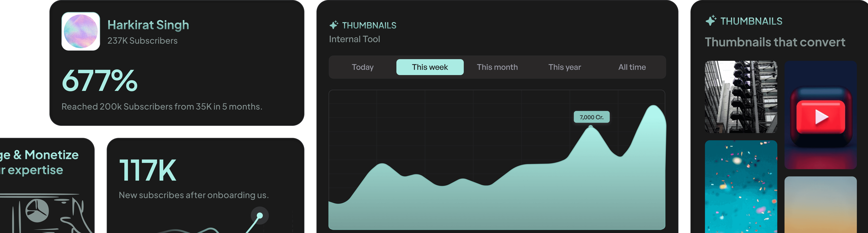Image resolution: width=868 pixels, height=233 pixels.
Task: Click the Thumbnails that convert heading
Action: [775, 42]
